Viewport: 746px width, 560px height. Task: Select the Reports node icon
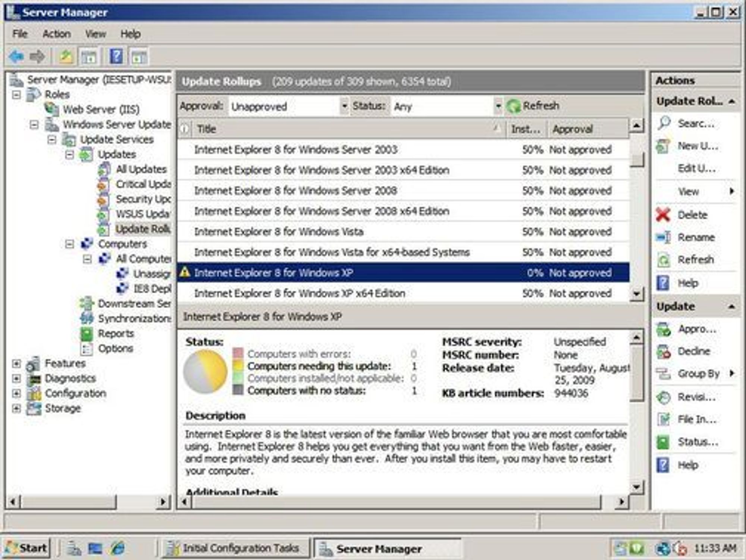pos(87,334)
